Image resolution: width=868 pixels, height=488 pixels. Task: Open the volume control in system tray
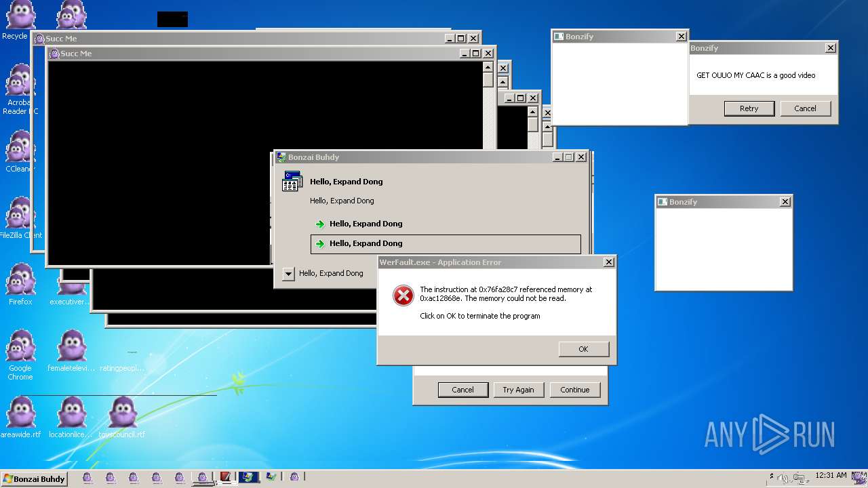783,479
